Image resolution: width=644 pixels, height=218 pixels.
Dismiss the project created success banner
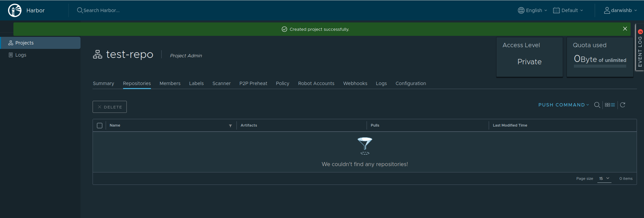[625, 29]
